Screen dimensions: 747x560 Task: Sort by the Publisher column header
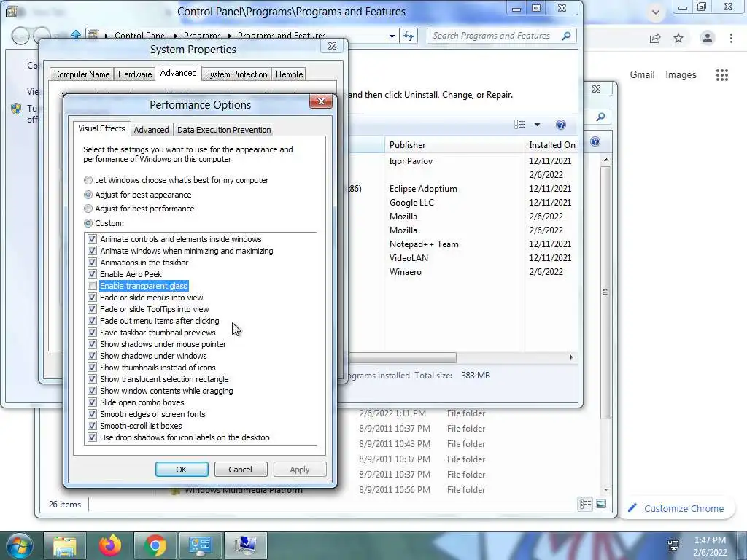click(454, 145)
